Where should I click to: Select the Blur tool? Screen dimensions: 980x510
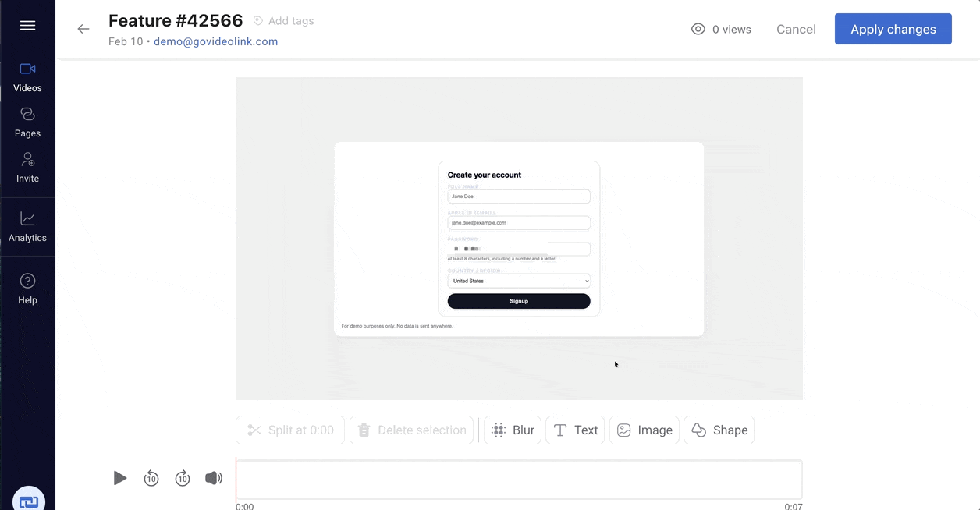pos(512,430)
